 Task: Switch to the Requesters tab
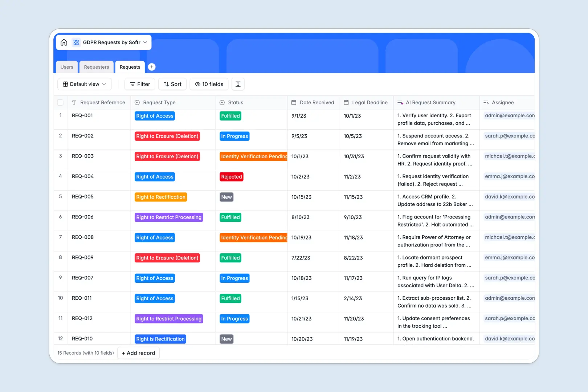tap(96, 67)
